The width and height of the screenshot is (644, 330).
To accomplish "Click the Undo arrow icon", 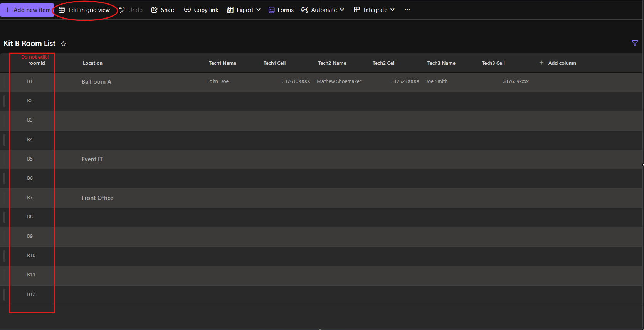I will [x=122, y=10].
